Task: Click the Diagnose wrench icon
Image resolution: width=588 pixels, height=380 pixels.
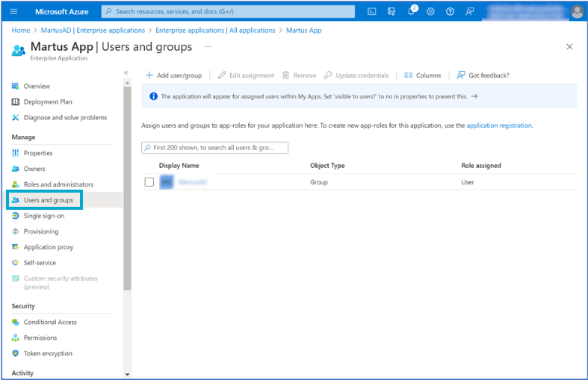Action: tap(16, 118)
